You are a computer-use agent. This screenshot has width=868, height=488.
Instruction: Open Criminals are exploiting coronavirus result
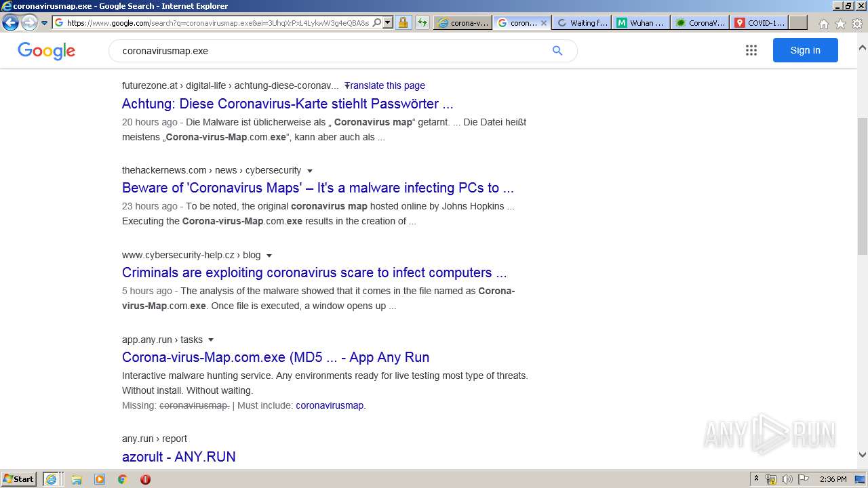click(x=315, y=272)
